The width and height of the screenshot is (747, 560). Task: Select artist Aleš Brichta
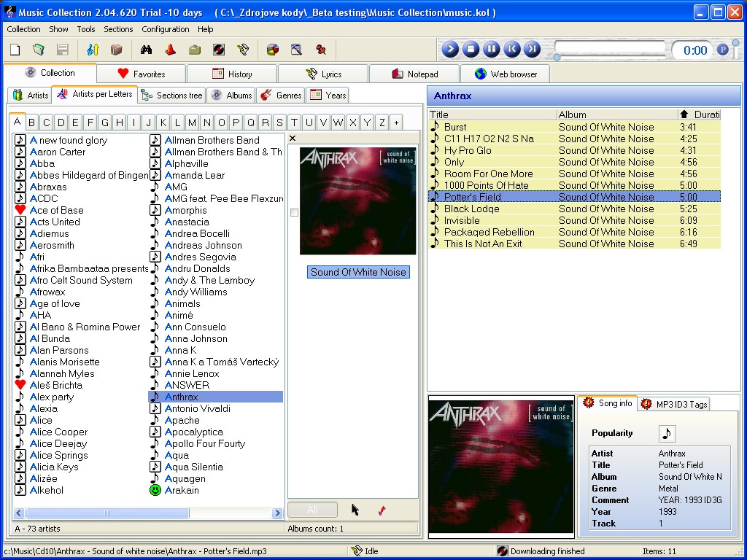click(55, 385)
